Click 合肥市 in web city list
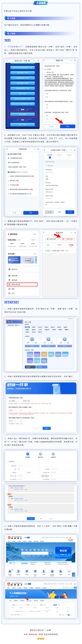The height and width of the screenshot is (644, 82). click(34, 327)
